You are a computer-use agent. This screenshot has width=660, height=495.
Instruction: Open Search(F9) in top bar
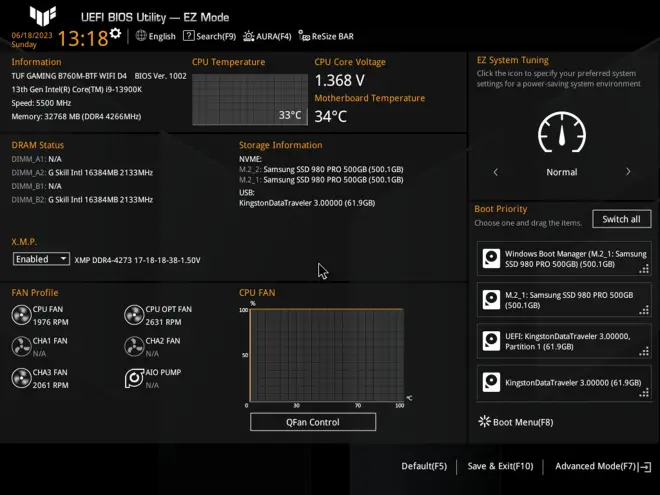click(210, 36)
